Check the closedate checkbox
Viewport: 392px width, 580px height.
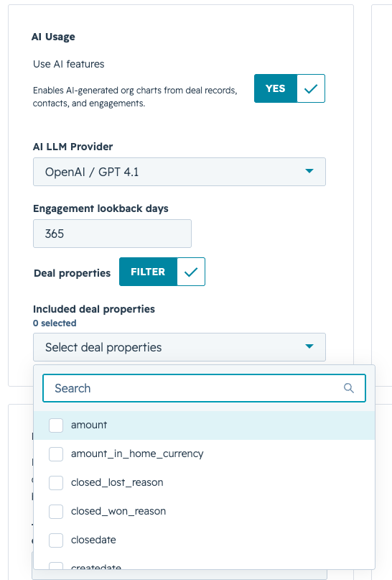click(56, 540)
